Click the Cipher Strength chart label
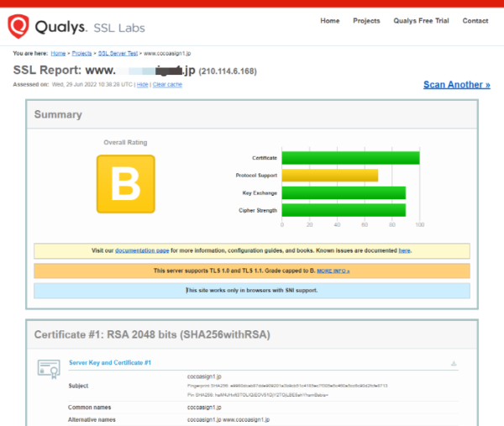 (x=258, y=210)
